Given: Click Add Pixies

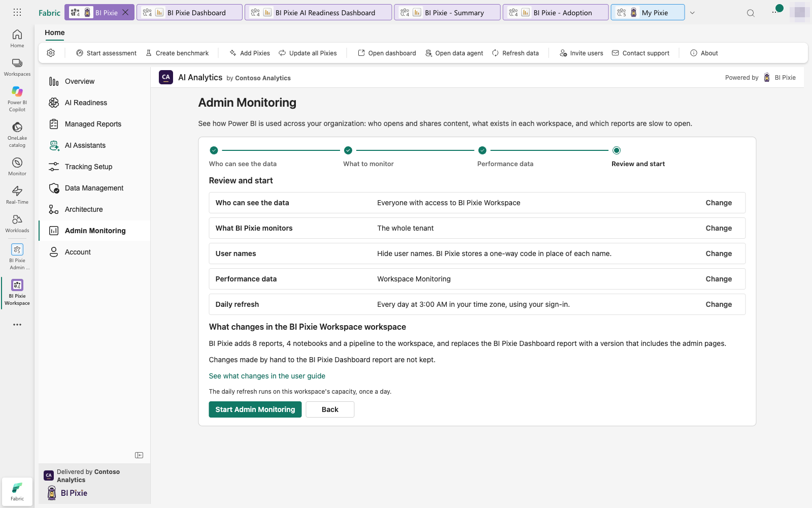Looking at the screenshot, I should click(250, 53).
